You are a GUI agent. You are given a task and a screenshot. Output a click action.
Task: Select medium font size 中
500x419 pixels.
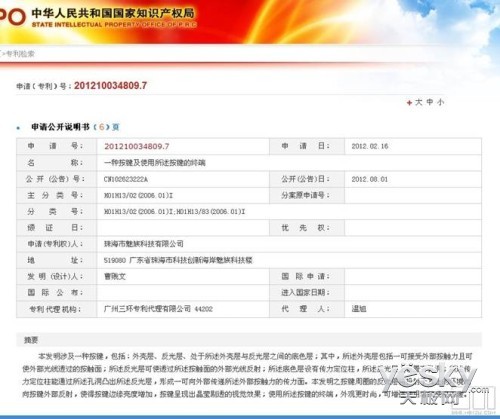click(x=430, y=102)
